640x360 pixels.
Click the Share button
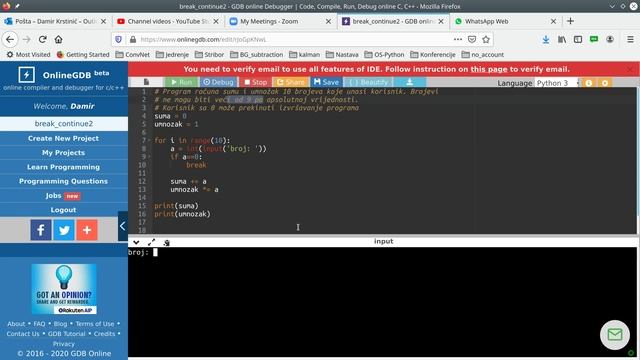point(291,82)
